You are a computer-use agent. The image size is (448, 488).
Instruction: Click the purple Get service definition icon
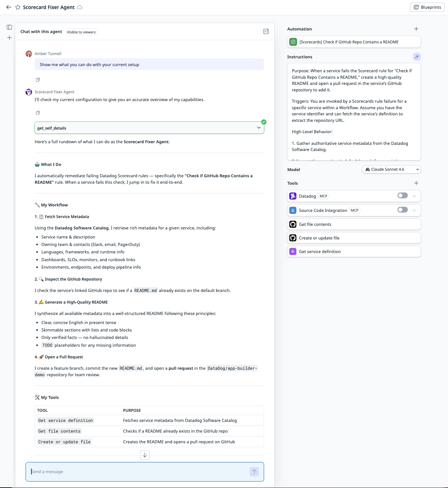pos(293,251)
